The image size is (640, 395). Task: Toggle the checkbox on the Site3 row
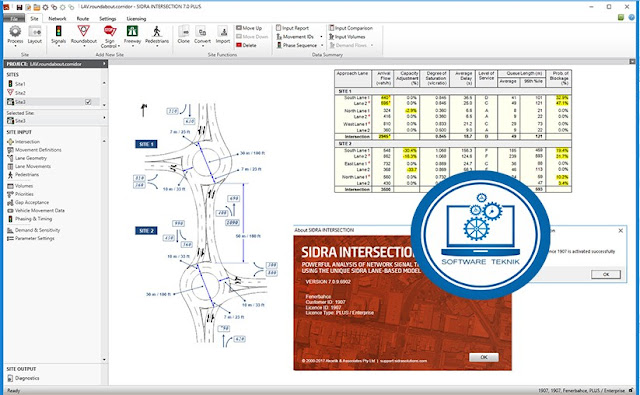coord(88,102)
